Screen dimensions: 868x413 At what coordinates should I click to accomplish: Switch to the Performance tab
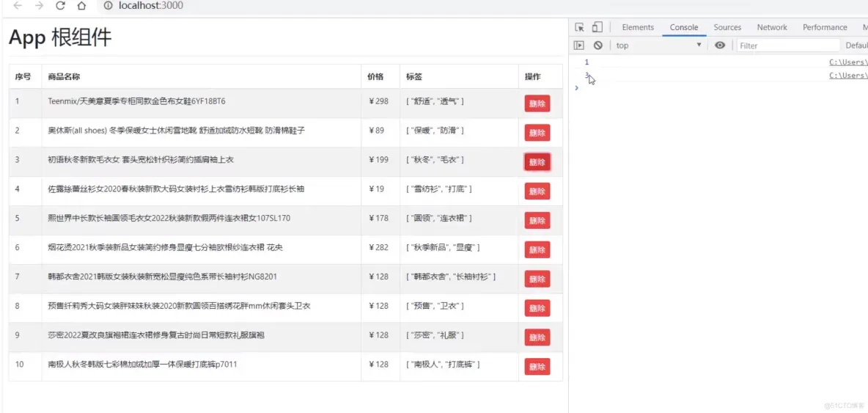pos(825,27)
